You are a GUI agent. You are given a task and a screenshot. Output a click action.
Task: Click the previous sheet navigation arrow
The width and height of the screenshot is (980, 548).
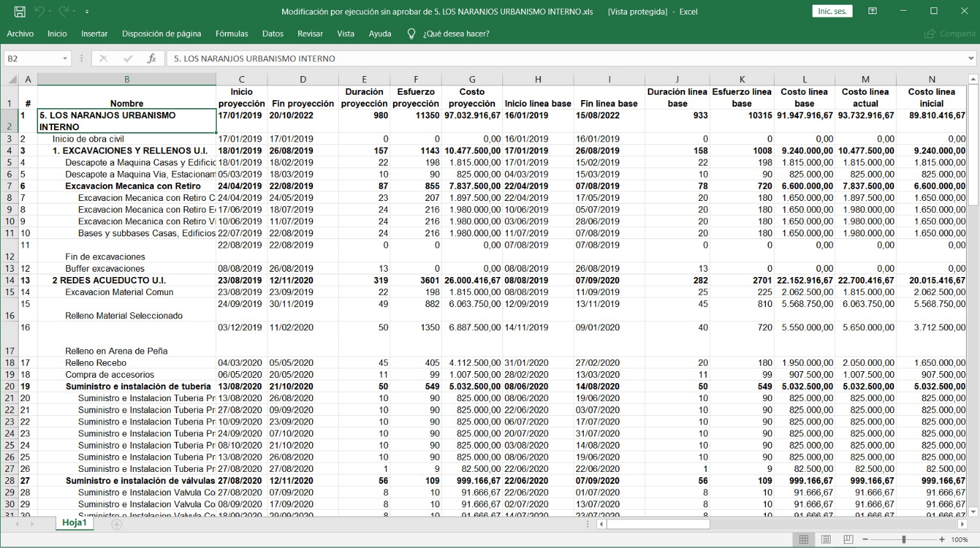[x=17, y=525]
